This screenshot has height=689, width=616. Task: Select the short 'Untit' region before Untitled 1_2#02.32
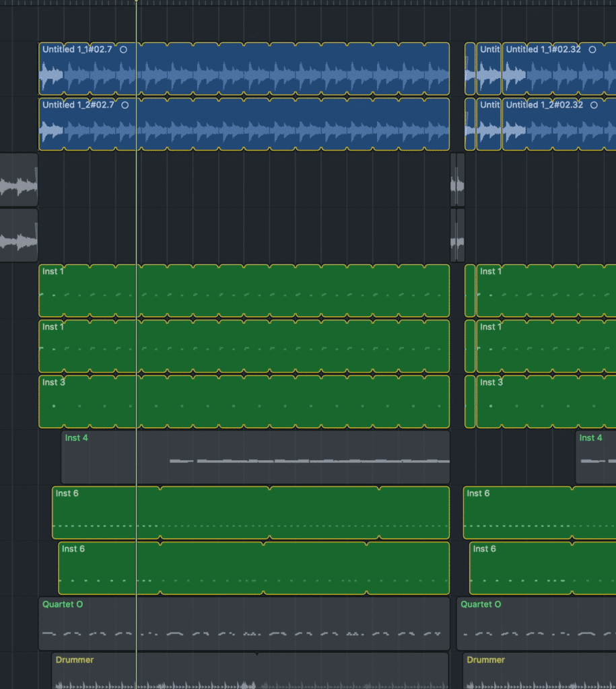(x=489, y=124)
